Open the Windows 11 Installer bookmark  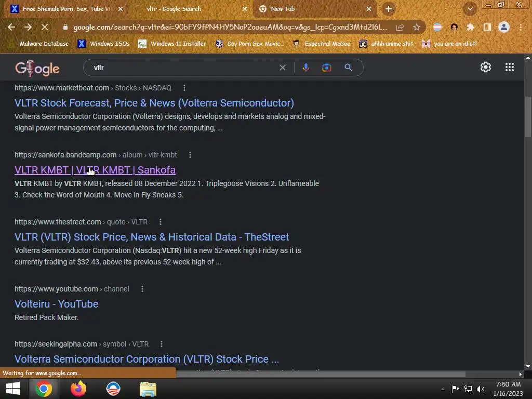point(172,44)
